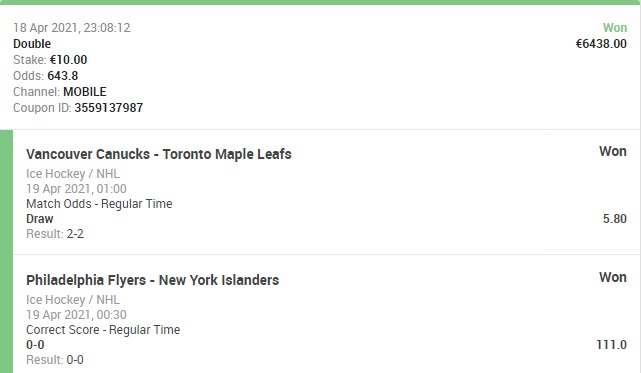This screenshot has width=641, height=373.
Task: Click the Result: 2-2 line
Action: tap(55, 234)
